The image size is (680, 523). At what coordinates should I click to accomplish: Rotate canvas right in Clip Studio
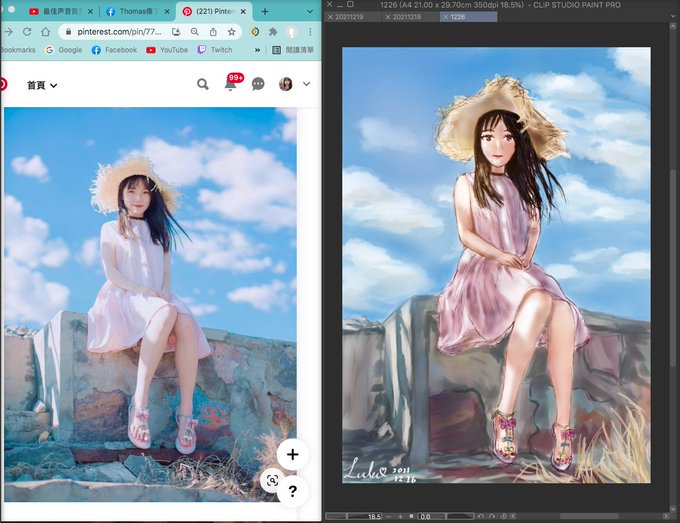coord(492,516)
